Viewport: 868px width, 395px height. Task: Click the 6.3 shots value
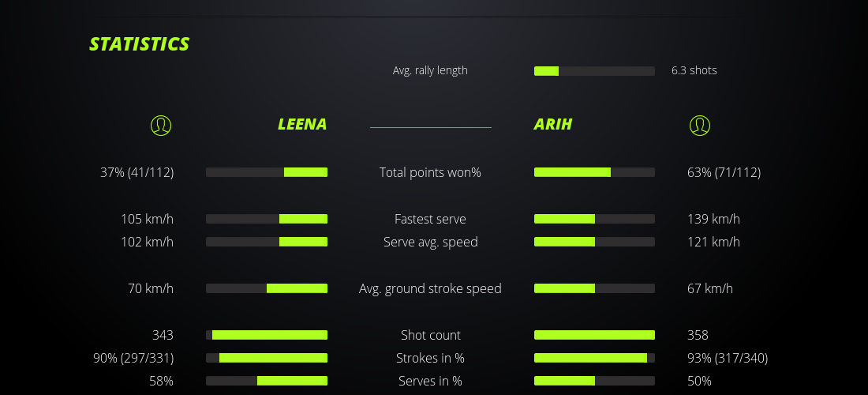pyautogui.click(x=694, y=70)
